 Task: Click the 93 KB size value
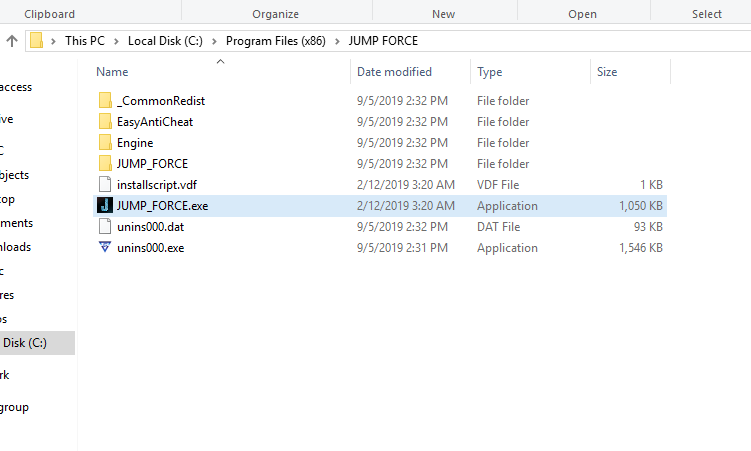coord(648,227)
